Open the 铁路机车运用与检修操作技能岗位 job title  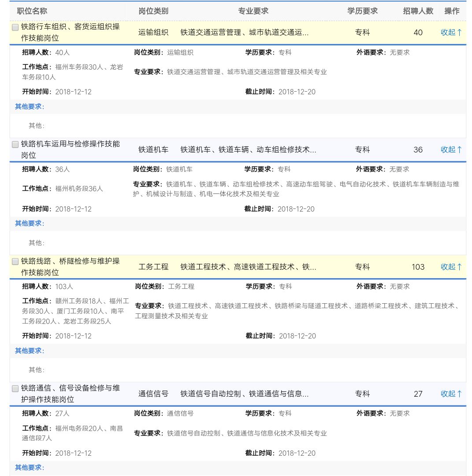tap(71, 149)
